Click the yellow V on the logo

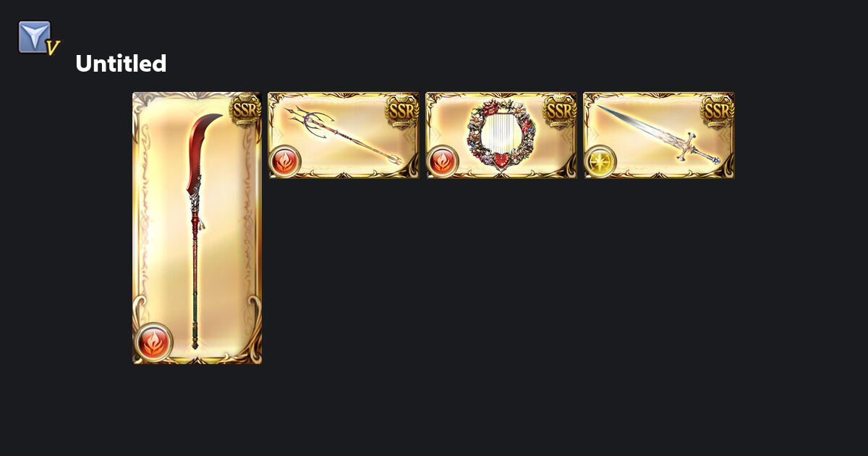[52, 48]
